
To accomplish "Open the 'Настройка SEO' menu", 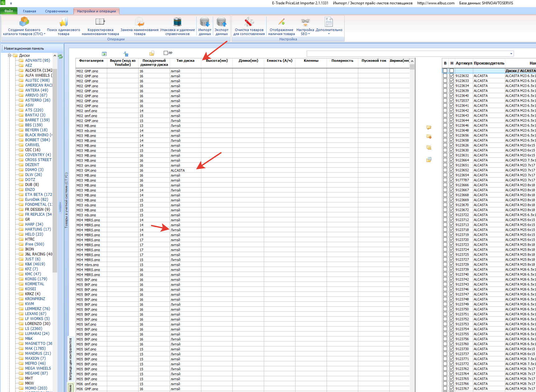I will [305, 26].
